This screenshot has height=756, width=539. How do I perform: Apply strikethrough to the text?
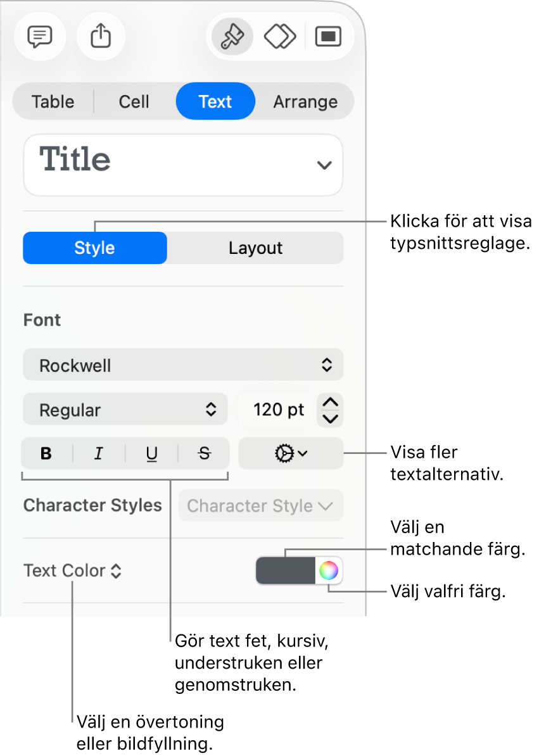(204, 453)
